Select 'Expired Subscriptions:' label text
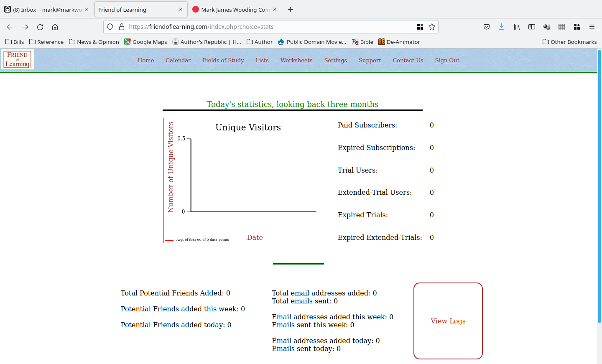Viewport: 602px width, 364px height. pos(377,148)
